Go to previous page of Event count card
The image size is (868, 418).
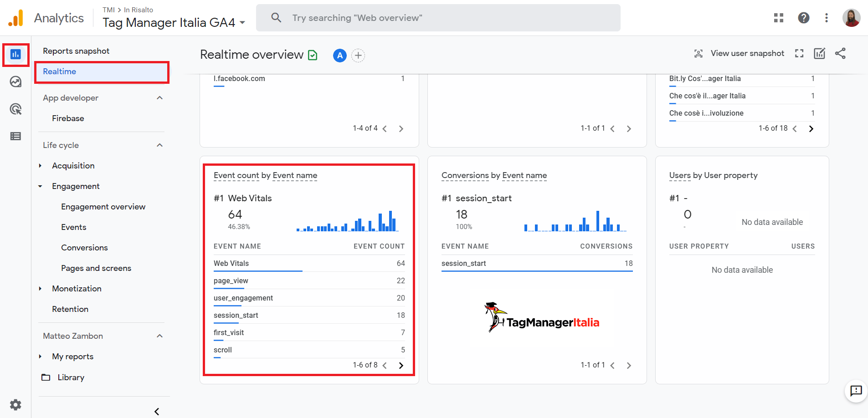[385, 366]
